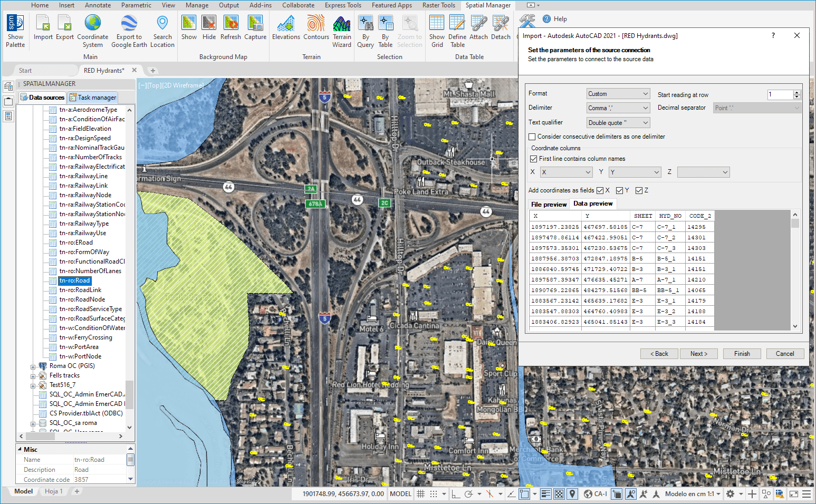Start the Terrain Wizard
The image size is (816, 504).
(342, 31)
